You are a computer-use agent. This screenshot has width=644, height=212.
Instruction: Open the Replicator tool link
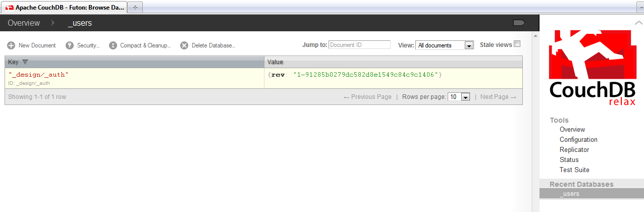pyautogui.click(x=574, y=150)
